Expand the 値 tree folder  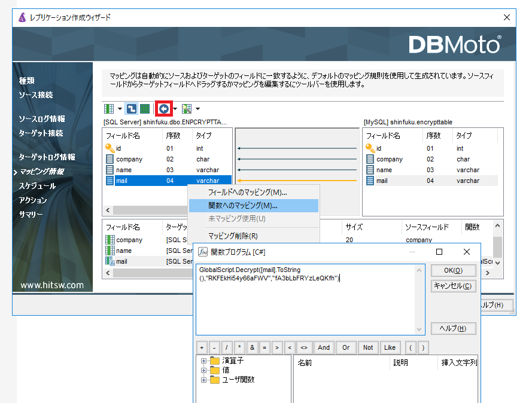203,370
